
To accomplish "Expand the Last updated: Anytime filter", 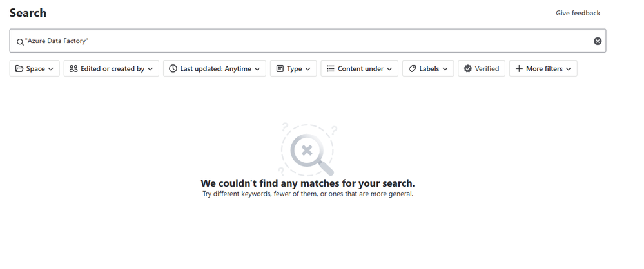I will pyautogui.click(x=215, y=68).
